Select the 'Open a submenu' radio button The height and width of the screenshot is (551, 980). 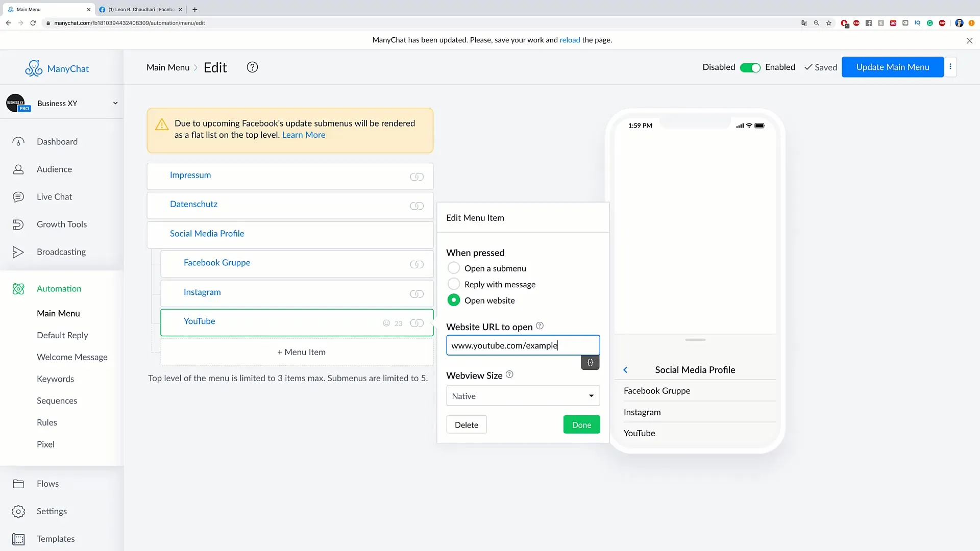(x=454, y=268)
